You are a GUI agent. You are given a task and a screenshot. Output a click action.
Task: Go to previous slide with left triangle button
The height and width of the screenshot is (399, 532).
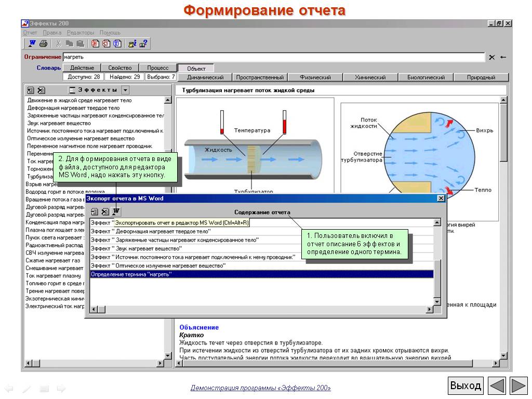click(x=497, y=386)
